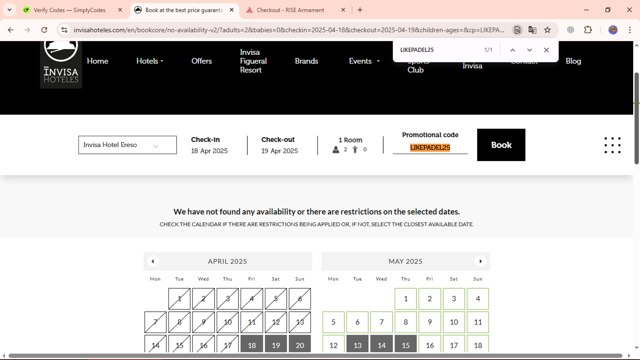This screenshot has width=640, height=360.
Task: Select the Book at the best price tab
Action: pos(184,10)
